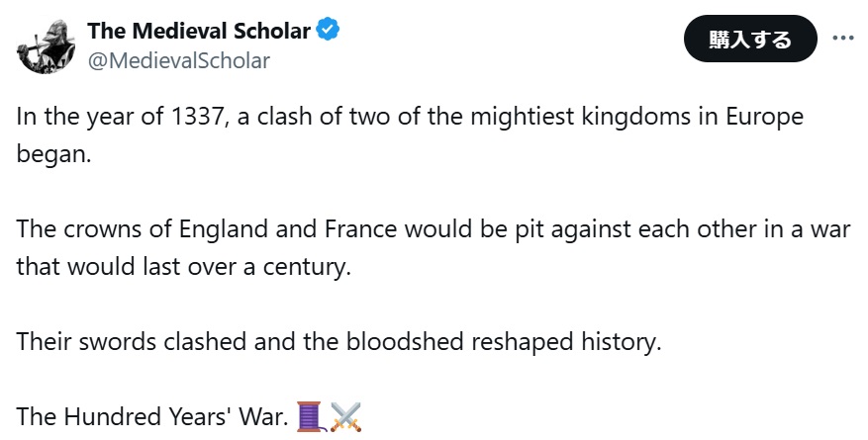
Task: Click the crossed swords emoji
Action: click(345, 417)
